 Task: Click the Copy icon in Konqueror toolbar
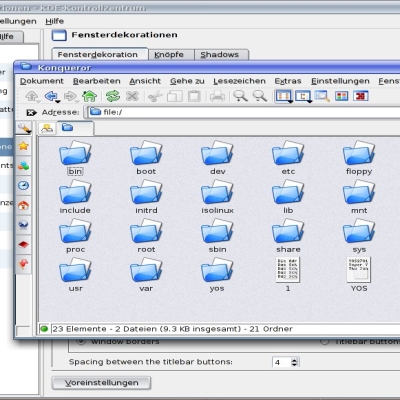tap(174, 96)
